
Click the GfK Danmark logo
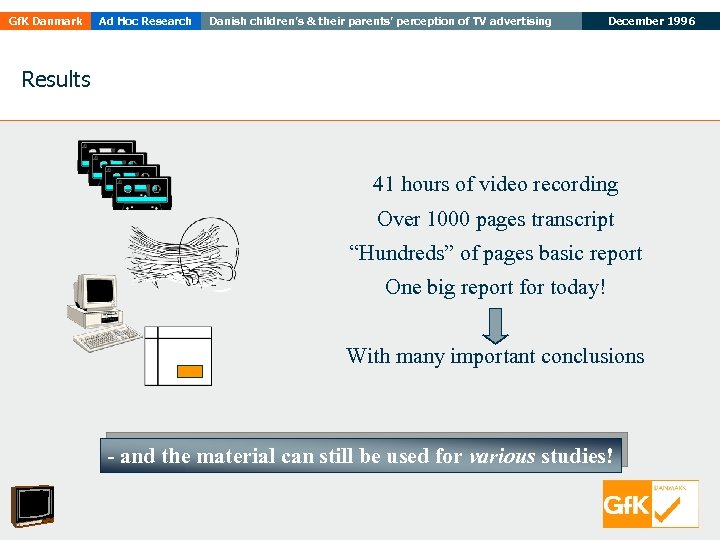pos(651,504)
